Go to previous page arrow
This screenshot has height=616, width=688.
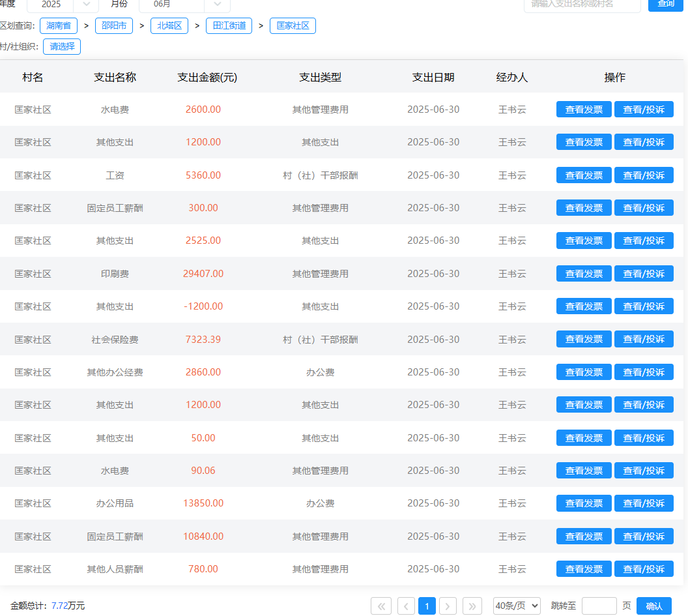pos(406,606)
